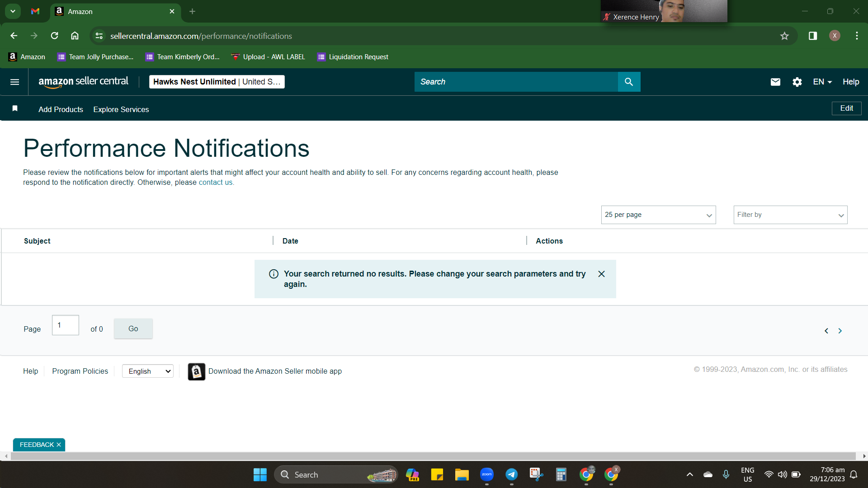Click the bookmark flag icon
This screenshot has width=868, height=488.
pos(15,108)
